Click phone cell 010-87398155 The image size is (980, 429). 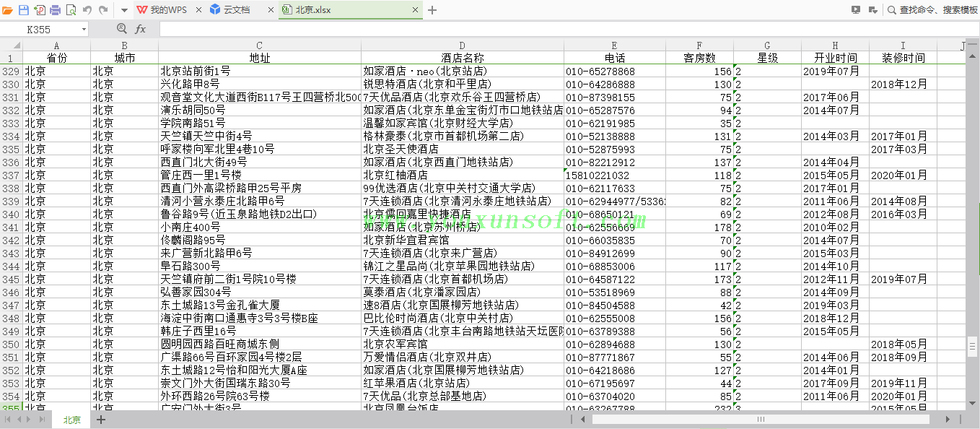[615, 97]
